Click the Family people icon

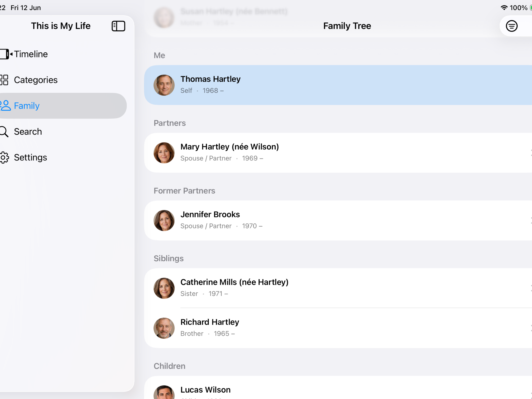pos(5,106)
